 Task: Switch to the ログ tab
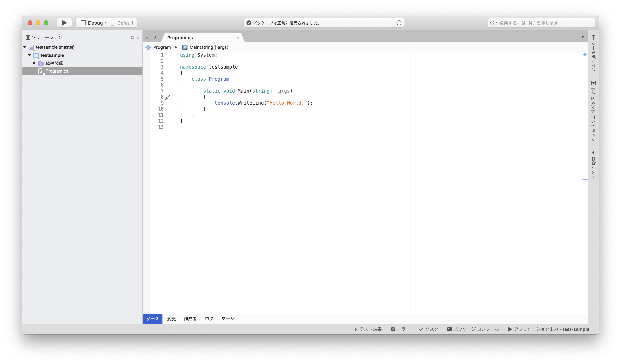click(x=209, y=319)
